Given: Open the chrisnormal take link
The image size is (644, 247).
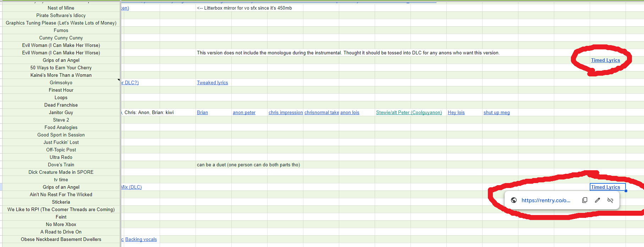Looking at the screenshot, I should coord(321,112).
